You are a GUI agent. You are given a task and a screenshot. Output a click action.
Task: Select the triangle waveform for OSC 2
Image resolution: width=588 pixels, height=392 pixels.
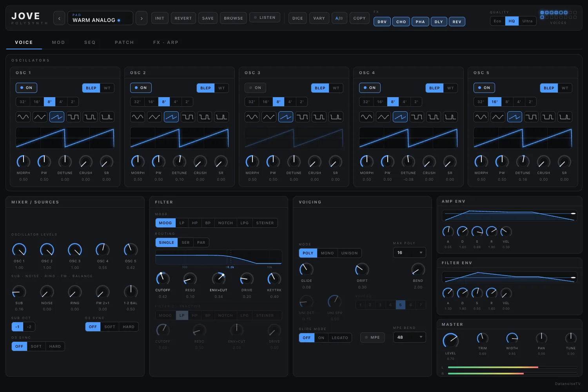[x=154, y=117]
